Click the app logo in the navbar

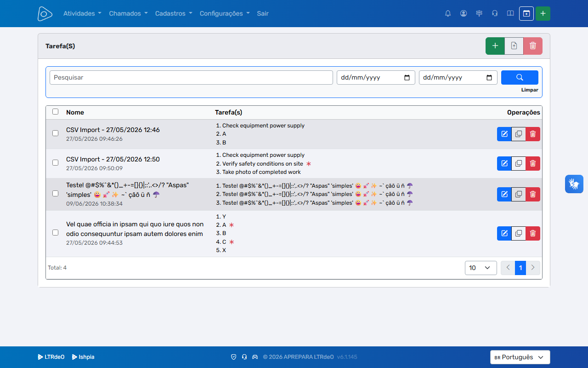(45, 13)
